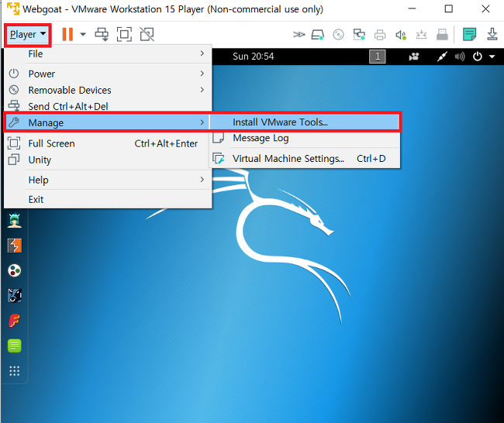Pause the virtual machine with the orange pause icon
The height and width of the screenshot is (423, 504).
click(x=67, y=34)
